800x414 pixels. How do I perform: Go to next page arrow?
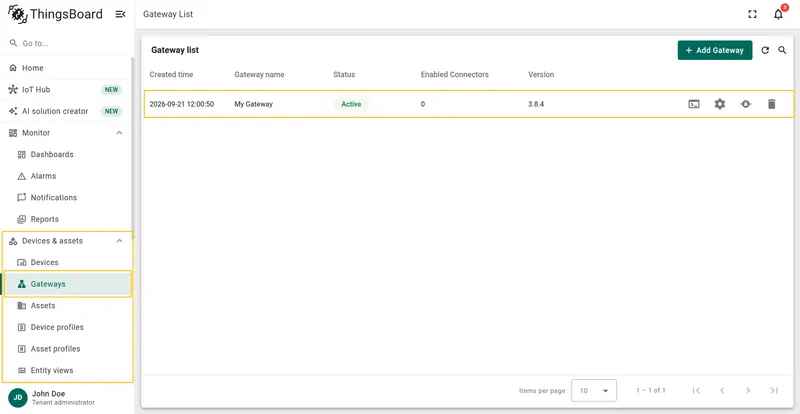748,391
